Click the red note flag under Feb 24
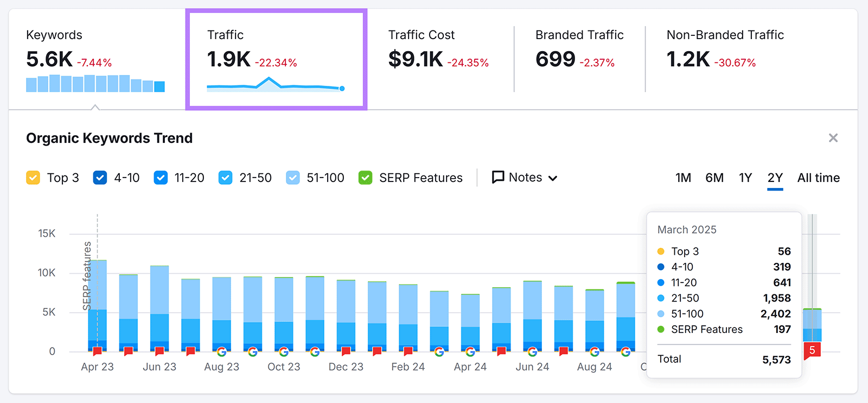868x403 pixels. click(408, 351)
